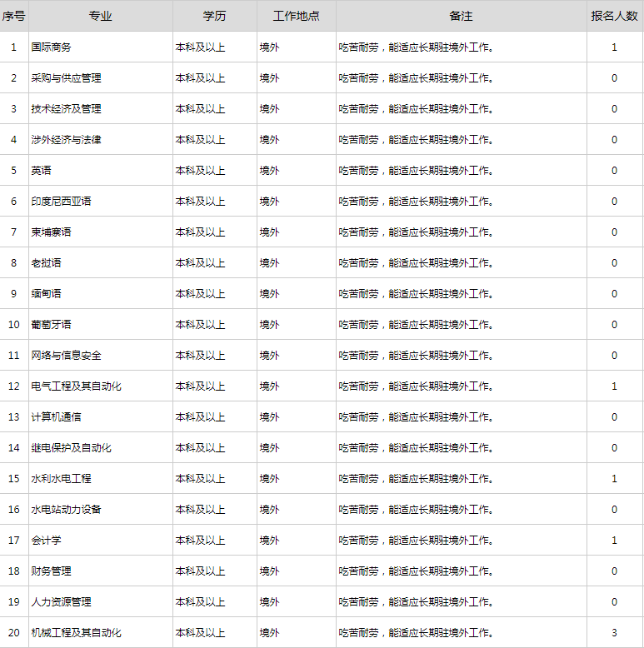Viewport: 644px width, 648px height.
Task: Click the 涉外经济与法律 entry
Action: 66,140
